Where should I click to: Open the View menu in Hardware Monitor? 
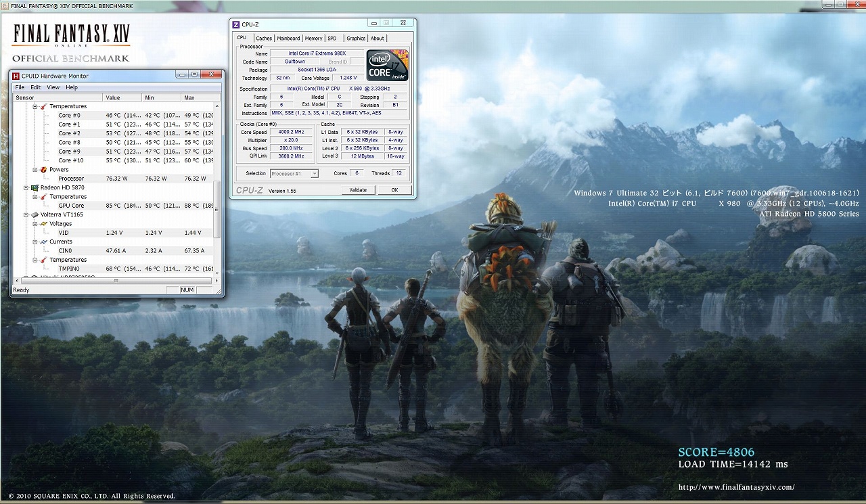[x=53, y=87]
